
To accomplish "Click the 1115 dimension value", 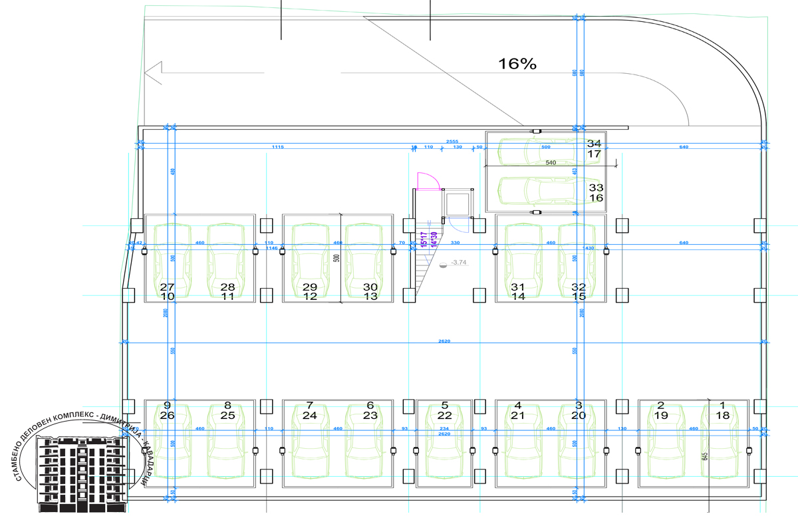I will [278, 146].
